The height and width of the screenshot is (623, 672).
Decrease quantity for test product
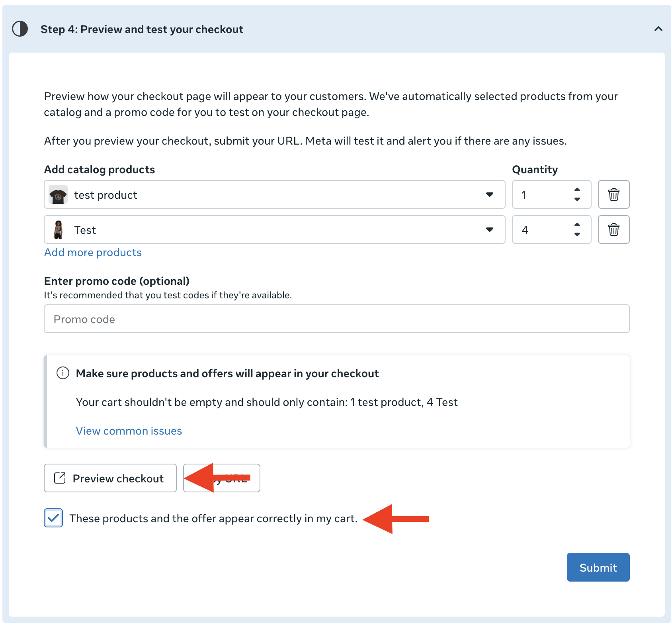pos(577,200)
